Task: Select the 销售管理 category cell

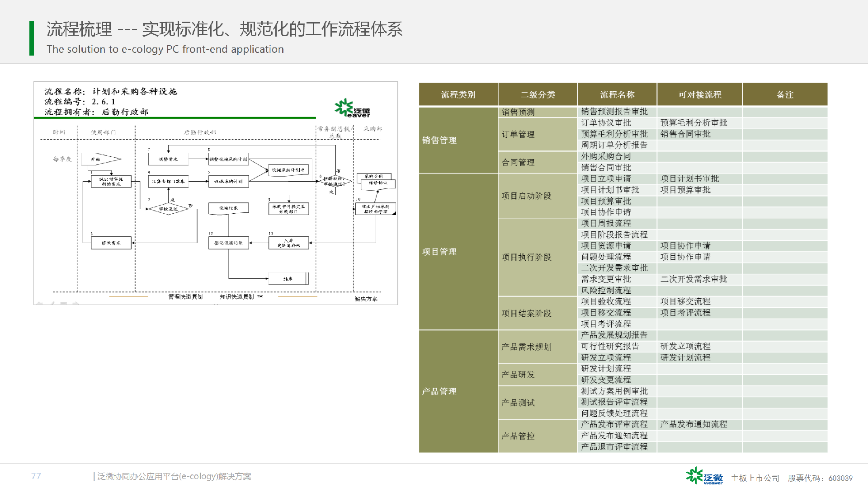Action: click(458, 140)
